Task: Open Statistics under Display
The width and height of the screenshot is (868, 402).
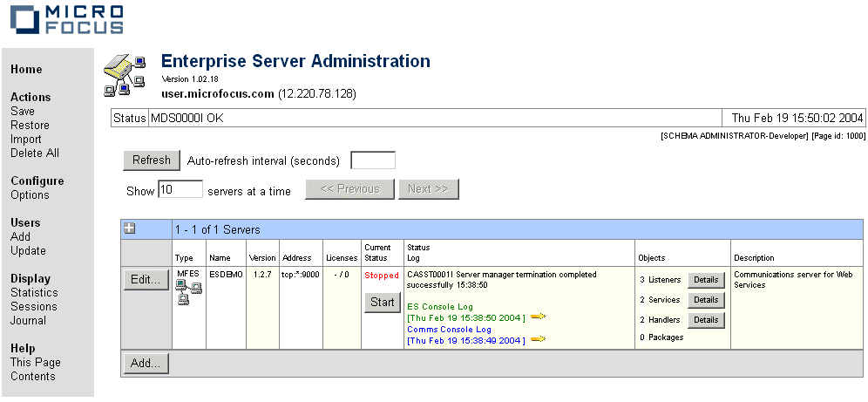Action: click(x=34, y=292)
